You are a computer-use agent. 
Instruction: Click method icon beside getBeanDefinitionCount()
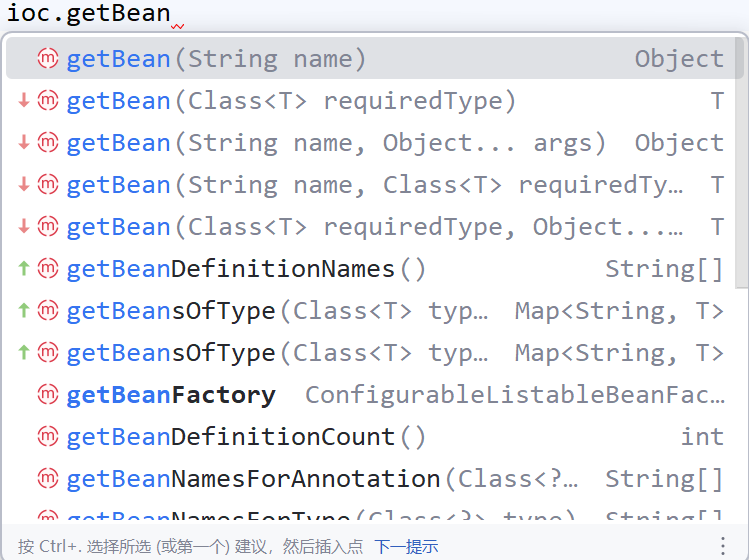(x=48, y=437)
